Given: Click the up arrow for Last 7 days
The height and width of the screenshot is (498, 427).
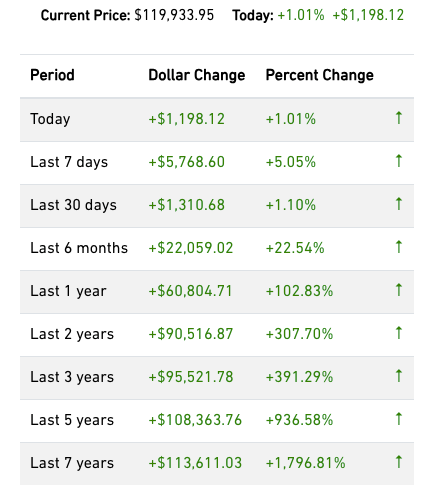Looking at the screenshot, I should point(398,161).
